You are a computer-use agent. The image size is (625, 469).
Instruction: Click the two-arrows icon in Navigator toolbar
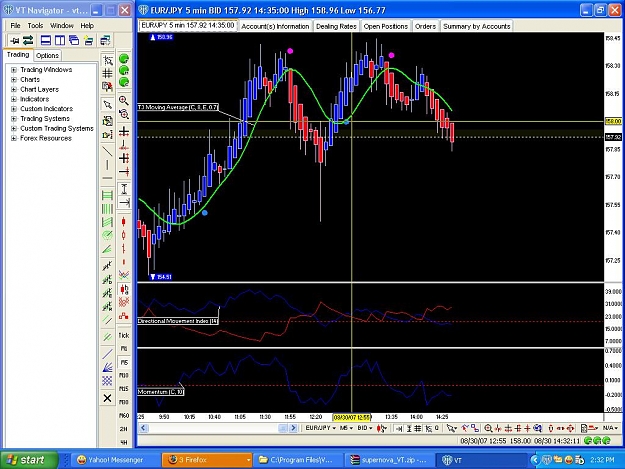click(x=28, y=40)
